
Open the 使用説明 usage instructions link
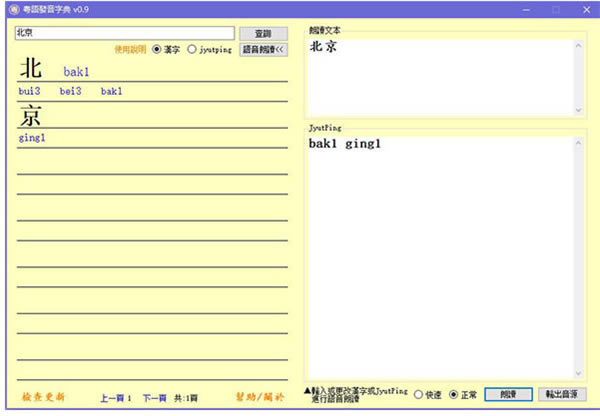coord(130,49)
